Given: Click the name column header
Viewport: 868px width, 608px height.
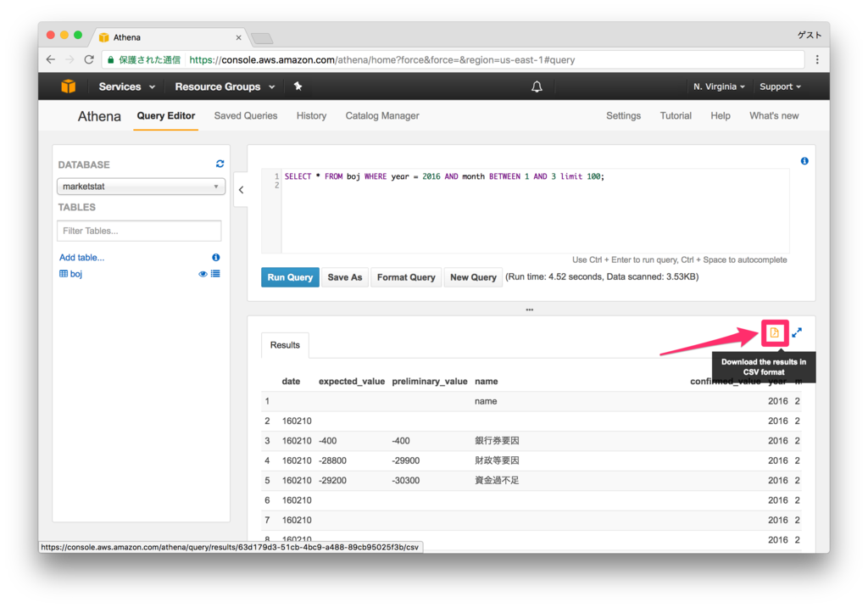Looking at the screenshot, I should [486, 382].
